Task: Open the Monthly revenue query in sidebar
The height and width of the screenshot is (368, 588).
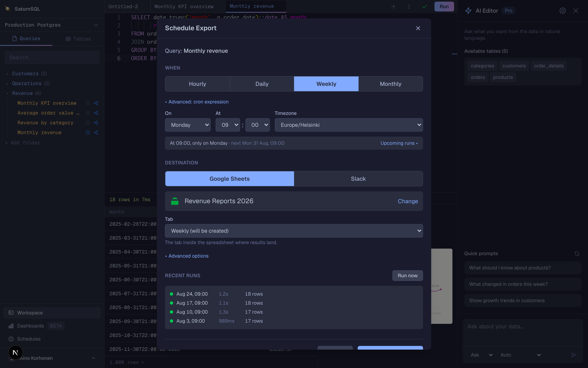Action: [39, 132]
